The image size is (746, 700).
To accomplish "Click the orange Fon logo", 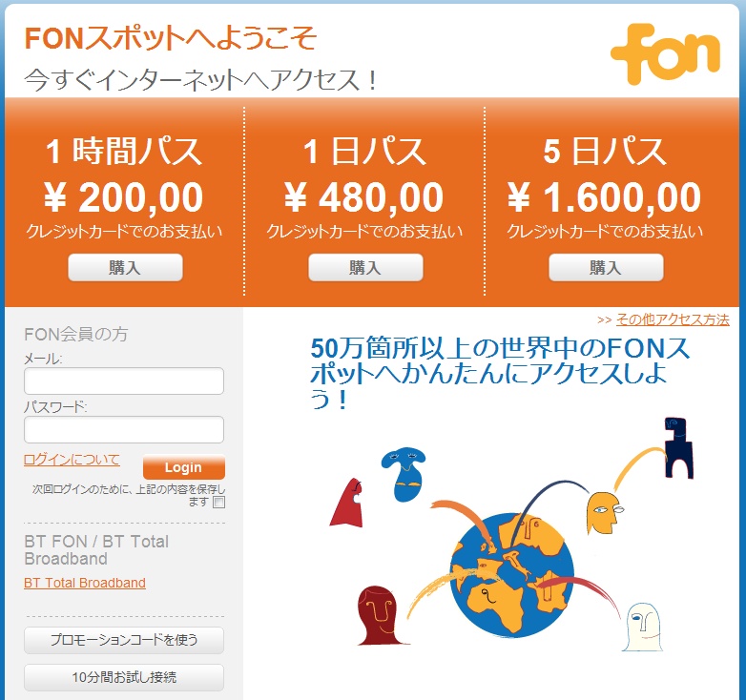I will pyautogui.click(x=665, y=53).
